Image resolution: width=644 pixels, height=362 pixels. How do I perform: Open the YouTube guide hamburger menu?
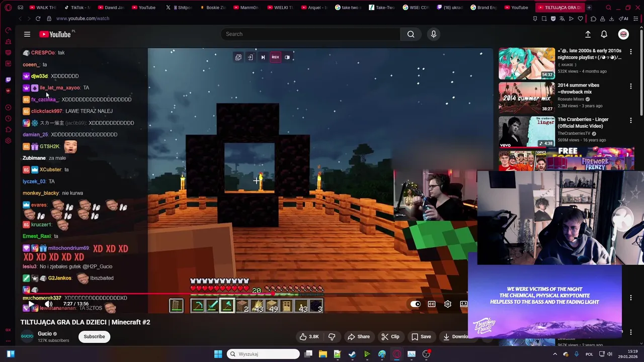pyautogui.click(x=27, y=34)
